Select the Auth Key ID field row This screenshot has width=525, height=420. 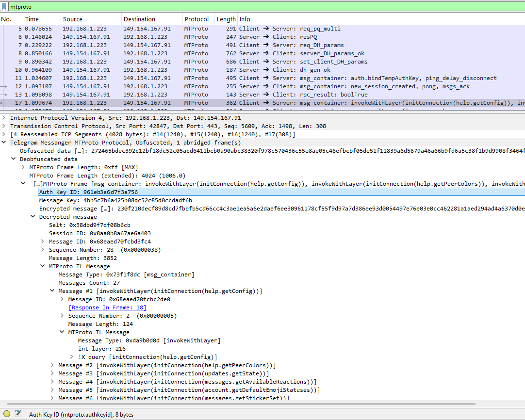click(281, 192)
